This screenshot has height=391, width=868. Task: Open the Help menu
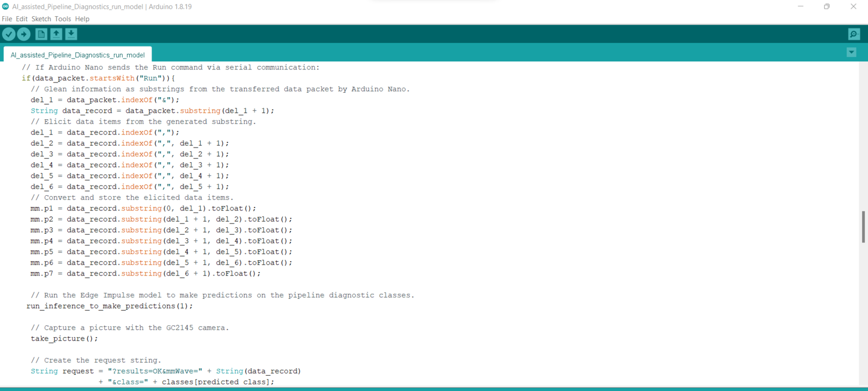click(82, 18)
